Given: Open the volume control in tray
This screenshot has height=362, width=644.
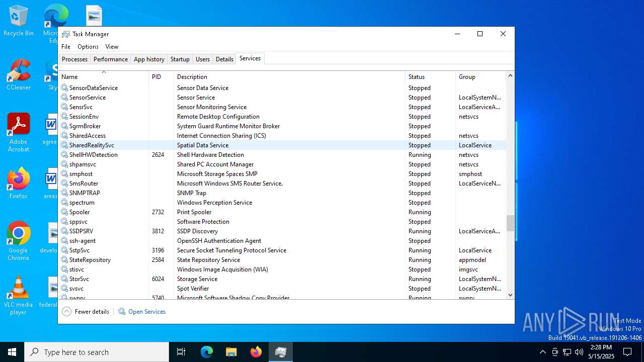Looking at the screenshot, I should point(579,352).
